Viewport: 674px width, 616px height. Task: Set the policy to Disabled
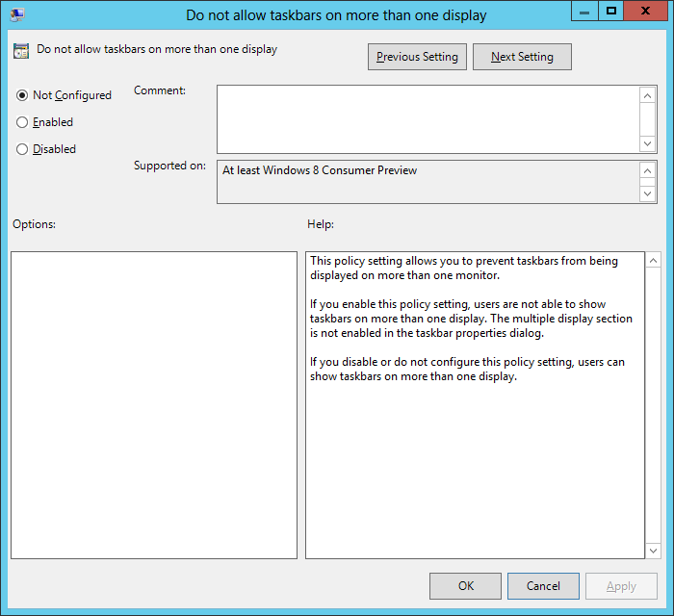click(23, 149)
